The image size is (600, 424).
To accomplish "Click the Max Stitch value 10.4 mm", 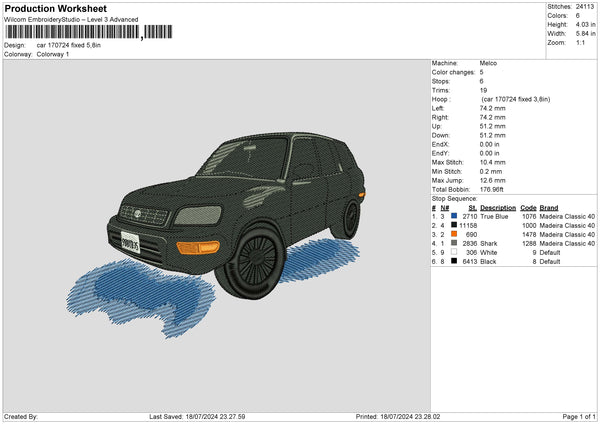I will 492,162.
